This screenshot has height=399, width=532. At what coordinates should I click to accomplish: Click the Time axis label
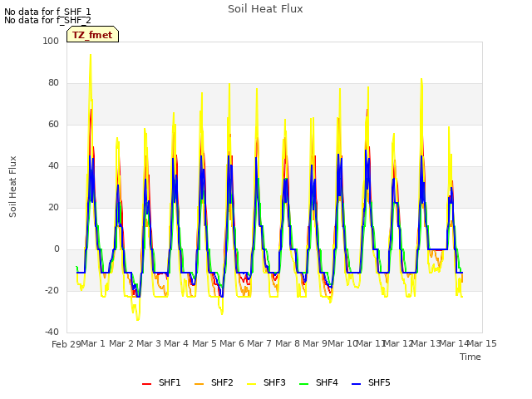[x=470, y=357]
